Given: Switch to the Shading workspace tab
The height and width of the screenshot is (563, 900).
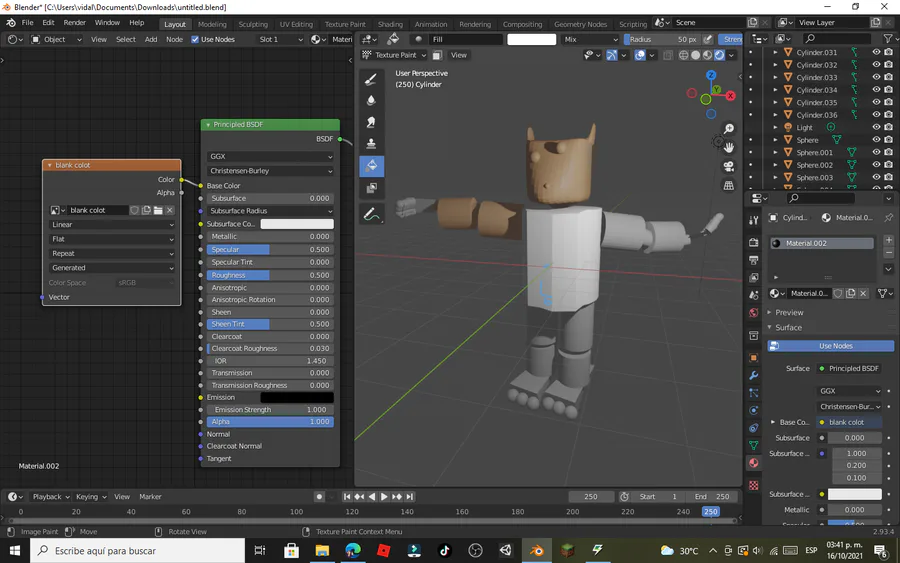Looking at the screenshot, I should pyautogui.click(x=390, y=24).
